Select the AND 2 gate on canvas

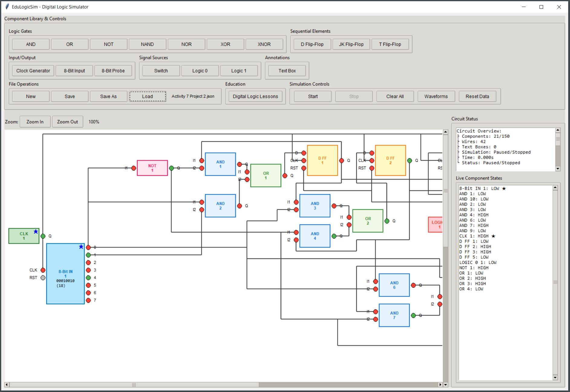220,206
